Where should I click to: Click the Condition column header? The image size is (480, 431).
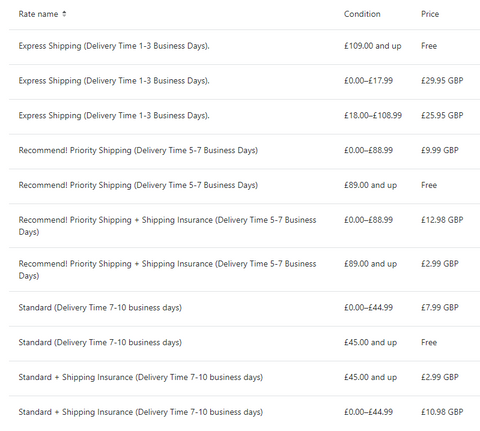362,14
